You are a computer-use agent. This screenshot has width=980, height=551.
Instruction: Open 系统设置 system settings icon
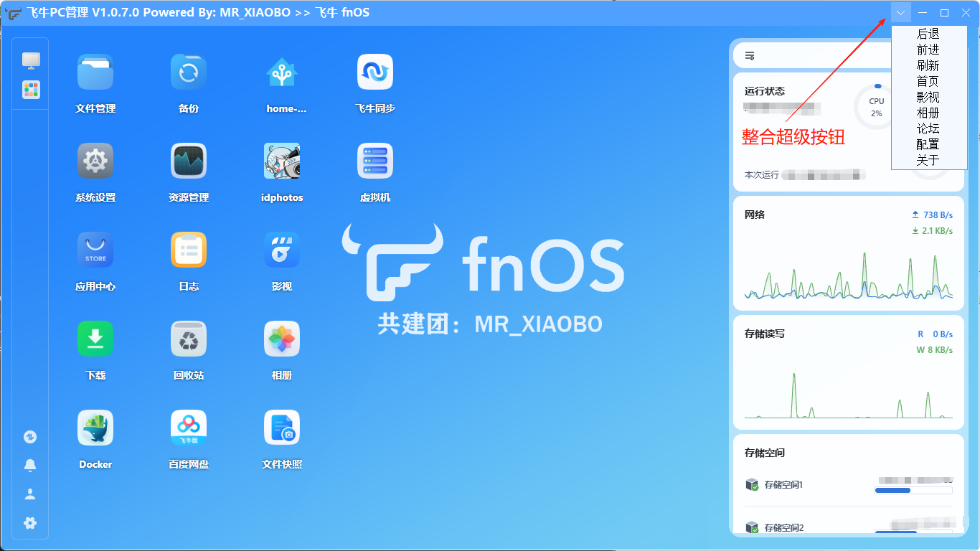[95, 161]
